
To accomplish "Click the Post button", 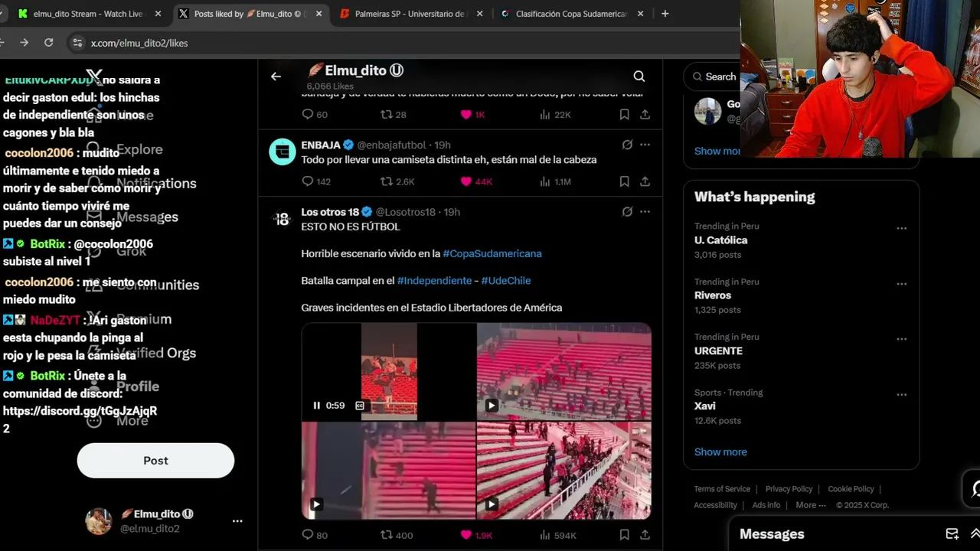I will pyautogui.click(x=155, y=461).
